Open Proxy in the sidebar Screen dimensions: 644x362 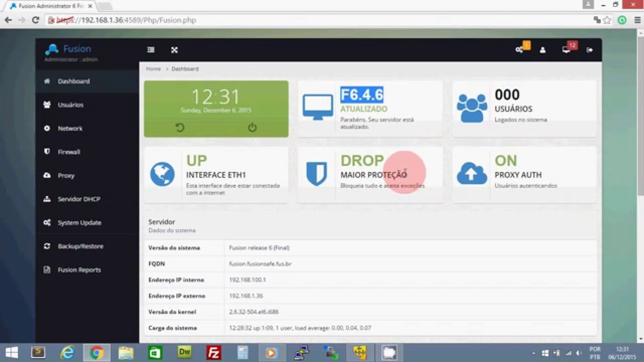click(87, 175)
